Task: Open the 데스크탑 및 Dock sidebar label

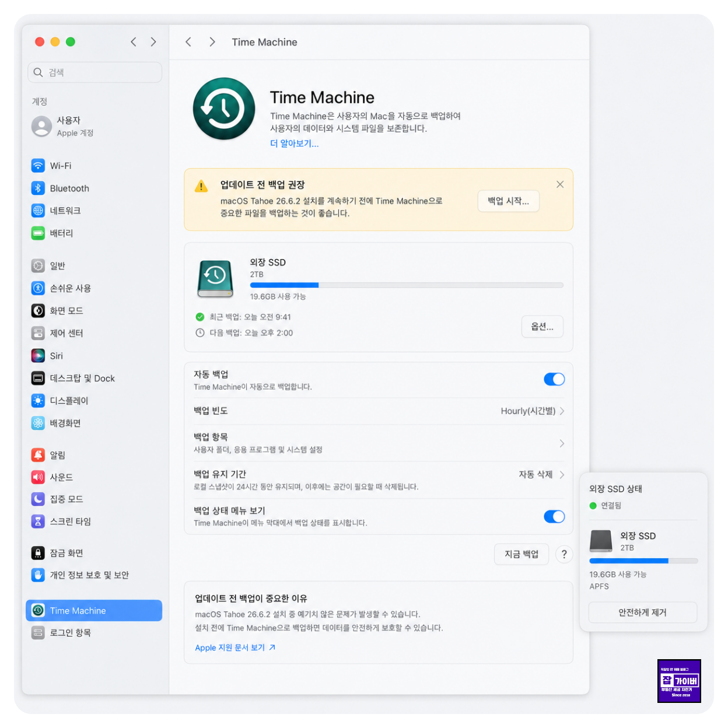Action: 82,379
